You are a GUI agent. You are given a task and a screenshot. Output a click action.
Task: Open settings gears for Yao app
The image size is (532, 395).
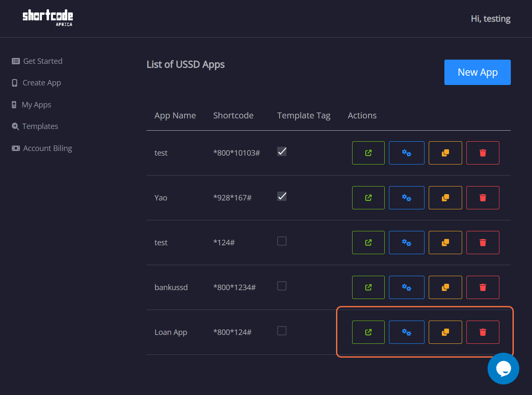[406, 197]
